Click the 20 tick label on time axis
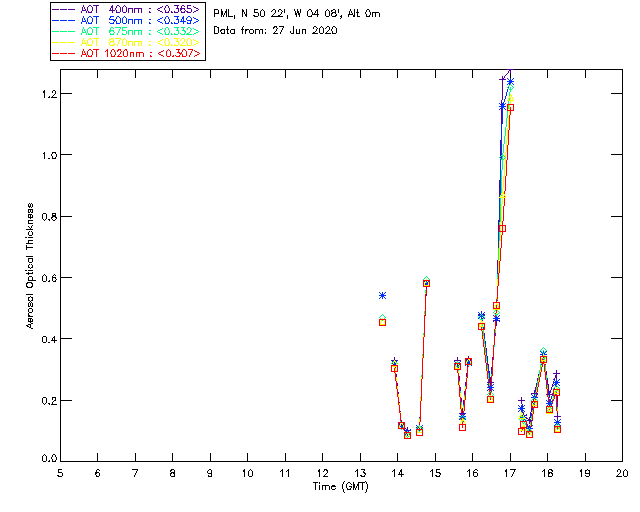Viewport: 640px width, 512px height. coord(622,472)
